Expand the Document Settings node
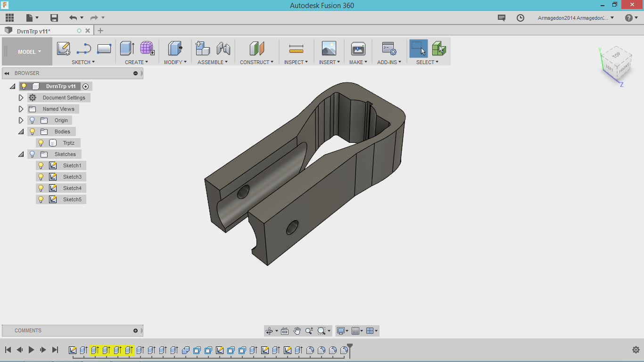644x362 pixels. [x=21, y=98]
